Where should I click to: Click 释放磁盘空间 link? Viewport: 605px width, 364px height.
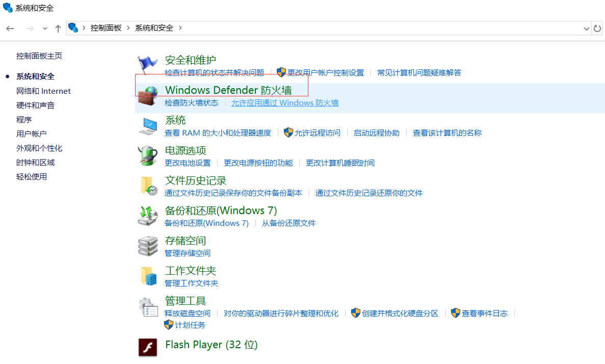188,314
